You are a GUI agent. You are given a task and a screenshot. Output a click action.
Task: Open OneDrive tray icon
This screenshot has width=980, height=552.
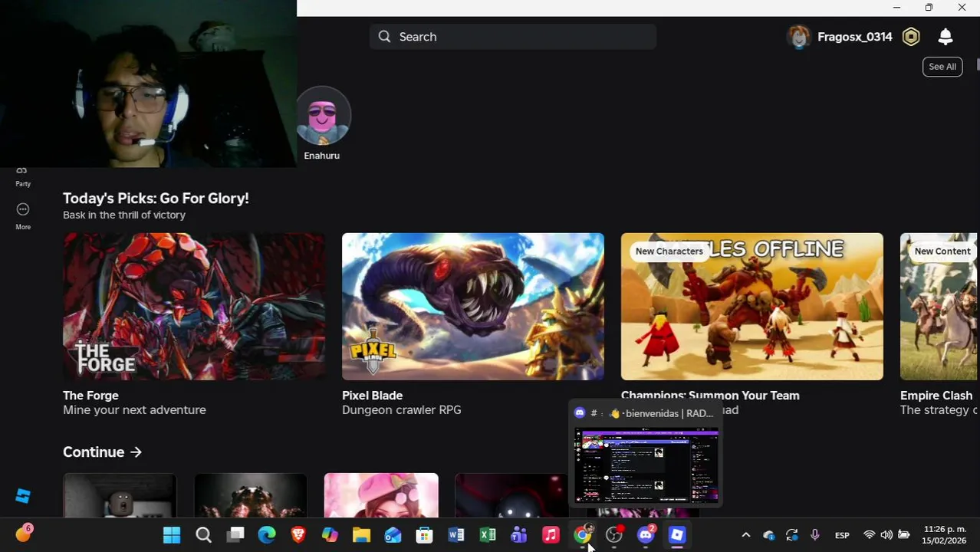[769, 535]
